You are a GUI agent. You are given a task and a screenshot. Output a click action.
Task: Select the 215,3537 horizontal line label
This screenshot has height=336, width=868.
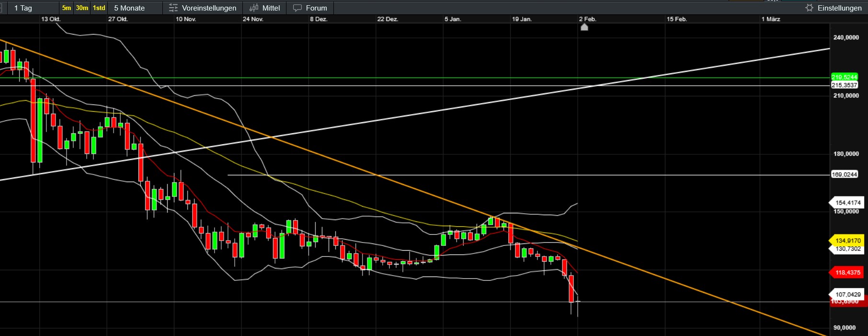click(844, 85)
